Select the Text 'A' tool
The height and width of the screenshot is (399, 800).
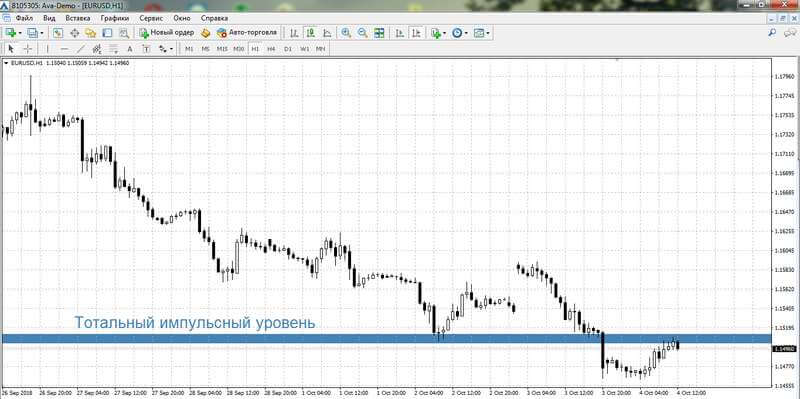[130, 49]
